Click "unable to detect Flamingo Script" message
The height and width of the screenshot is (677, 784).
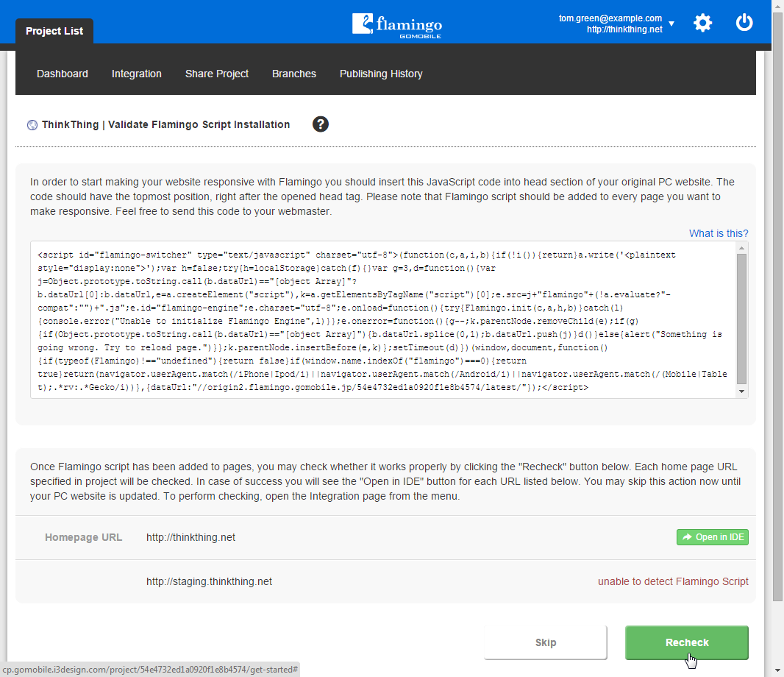tap(673, 581)
